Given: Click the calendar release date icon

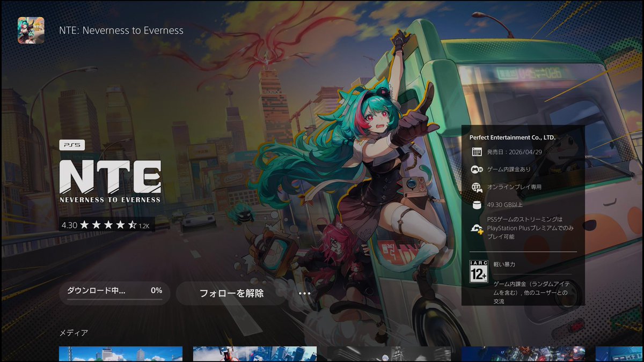Looking at the screenshot, I should click(x=477, y=152).
